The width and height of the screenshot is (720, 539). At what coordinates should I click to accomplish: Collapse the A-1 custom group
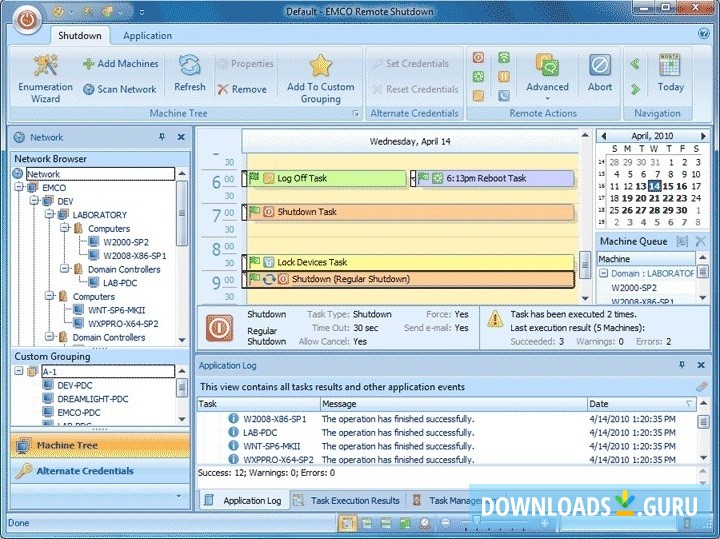click(x=19, y=371)
